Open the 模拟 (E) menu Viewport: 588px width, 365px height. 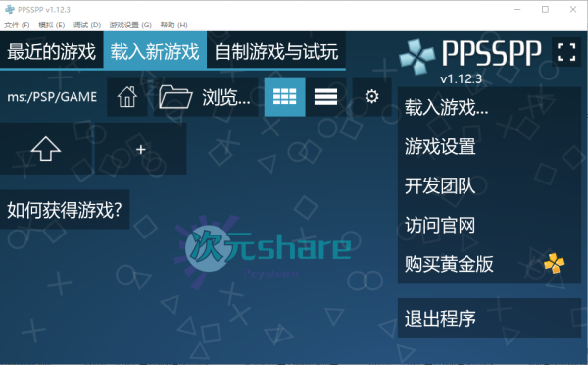click(51, 25)
